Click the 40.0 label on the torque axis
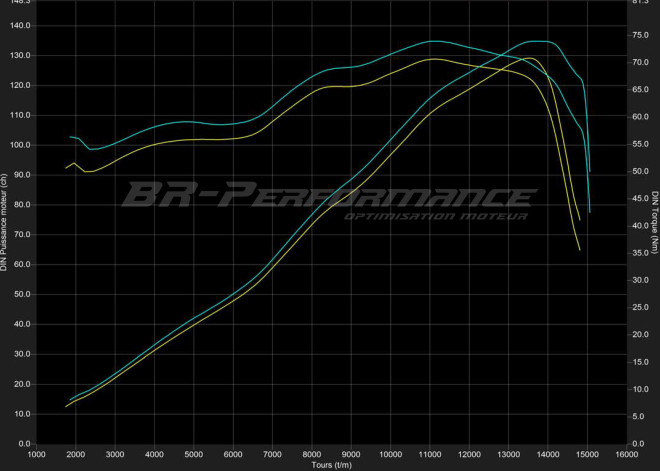The width and height of the screenshot is (660, 471). point(640,226)
